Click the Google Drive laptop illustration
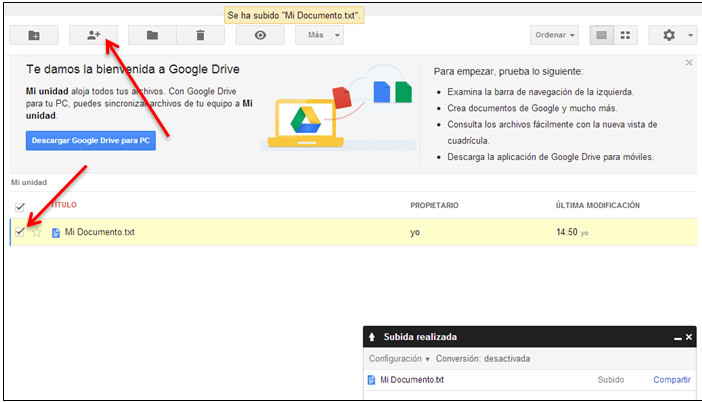 pyautogui.click(x=306, y=124)
